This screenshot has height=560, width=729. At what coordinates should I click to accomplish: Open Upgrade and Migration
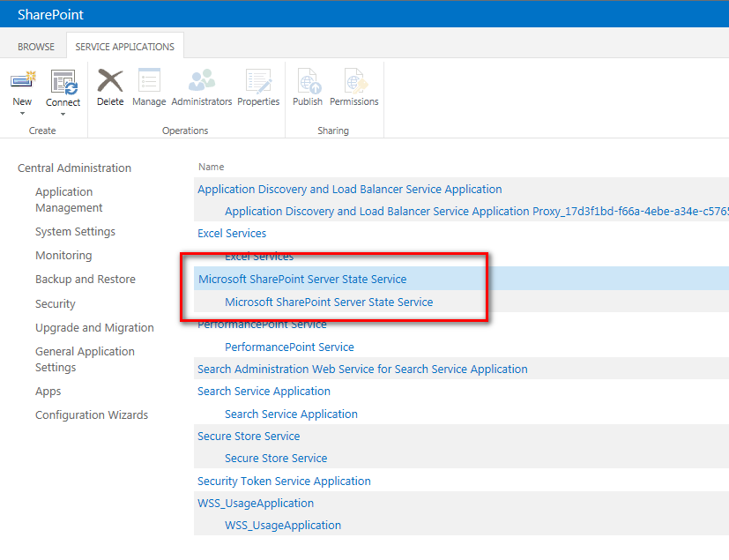[x=94, y=327]
